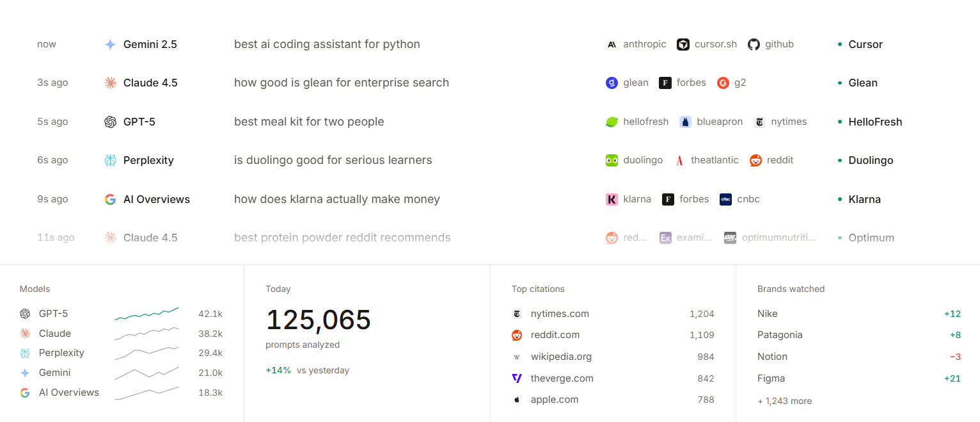
Task: Click the 'now' timestamp
Action: (x=47, y=44)
